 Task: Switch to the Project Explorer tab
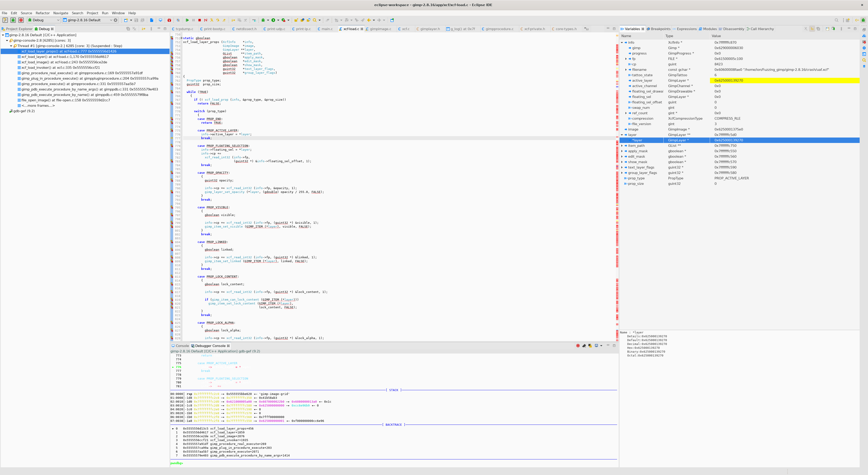pos(17,29)
